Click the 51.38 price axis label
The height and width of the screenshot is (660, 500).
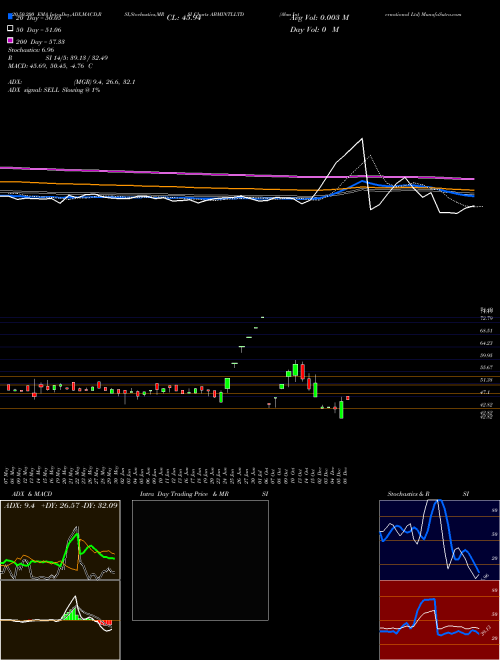(487, 380)
